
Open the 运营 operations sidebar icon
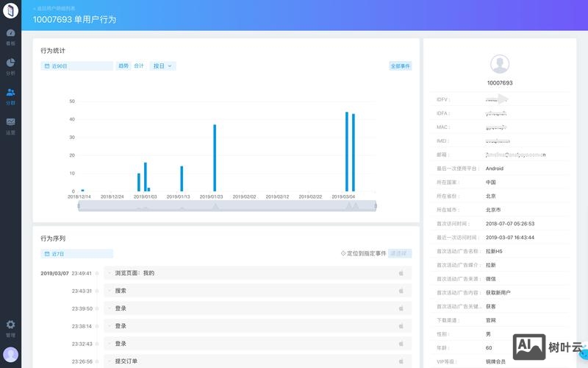pyautogui.click(x=10, y=124)
